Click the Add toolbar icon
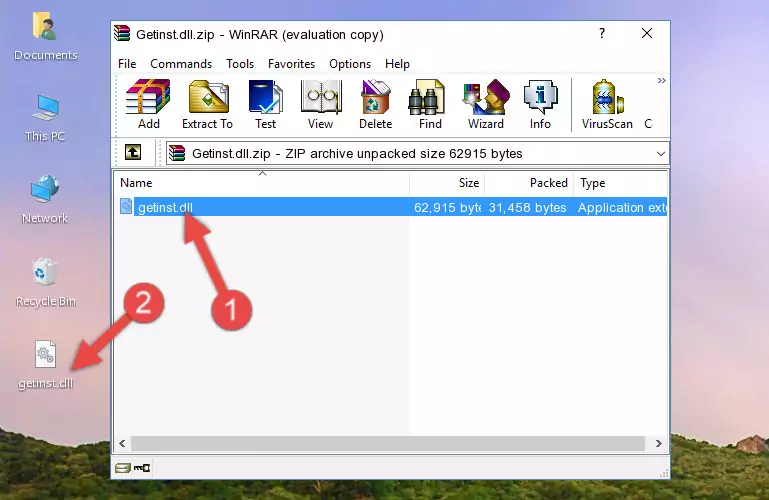769x500 pixels. [148, 104]
